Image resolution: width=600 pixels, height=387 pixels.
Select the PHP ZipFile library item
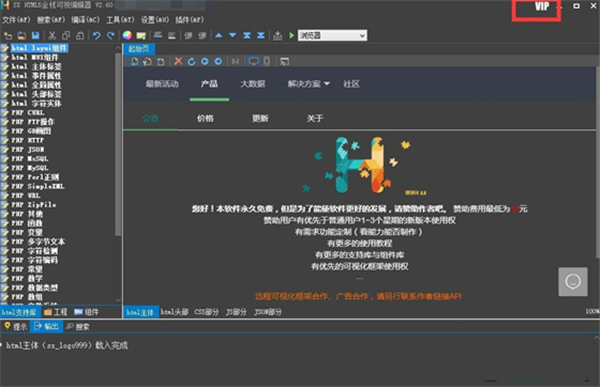point(34,205)
